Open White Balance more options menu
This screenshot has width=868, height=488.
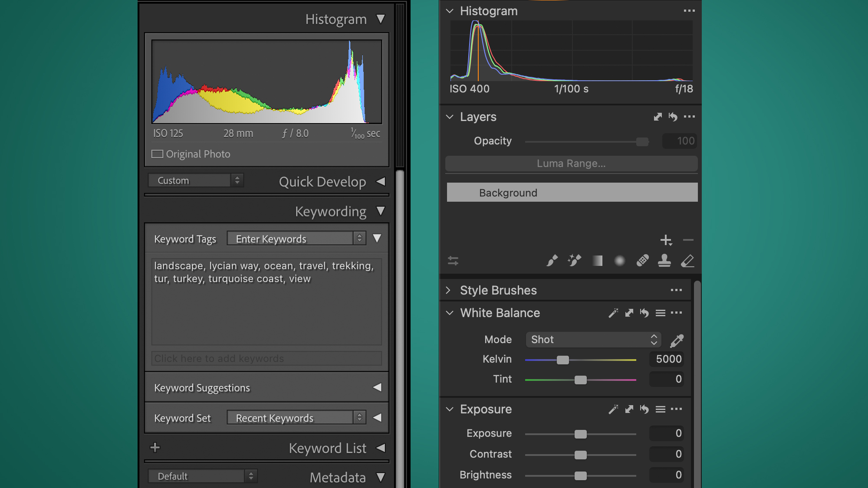click(676, 313)
